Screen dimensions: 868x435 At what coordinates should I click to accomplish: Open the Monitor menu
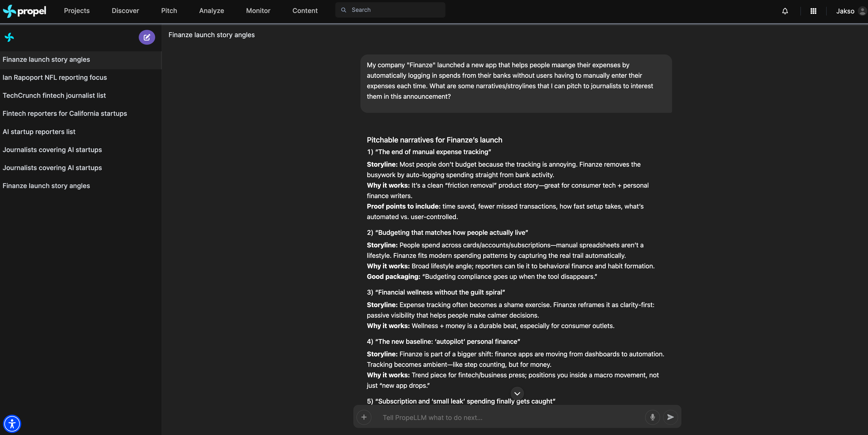[x=258, y=11]
